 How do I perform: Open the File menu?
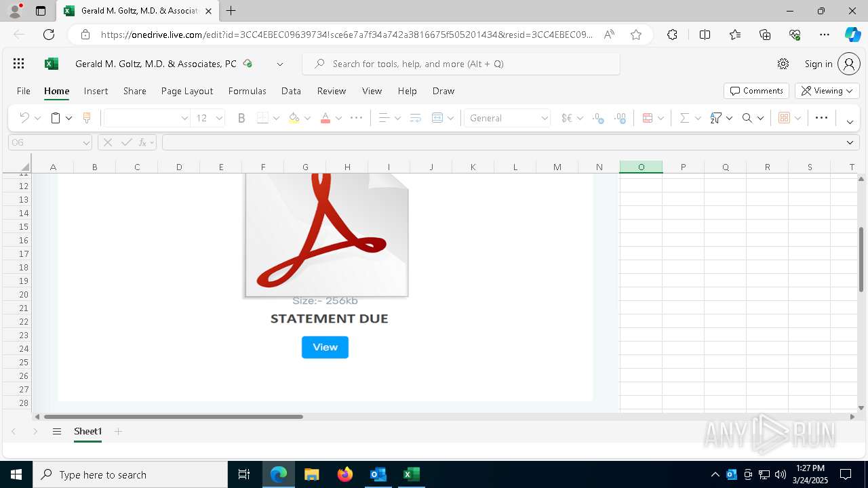tap(24, 91)
